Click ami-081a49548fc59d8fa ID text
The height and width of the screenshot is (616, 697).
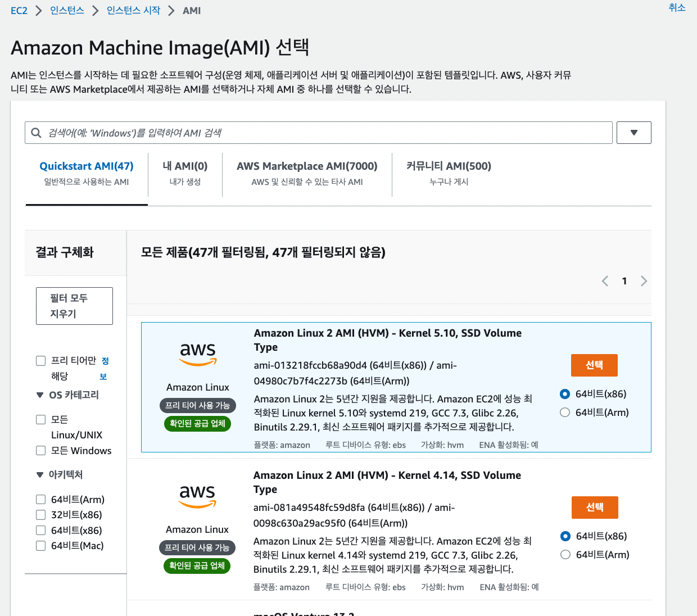pos(309,508)
